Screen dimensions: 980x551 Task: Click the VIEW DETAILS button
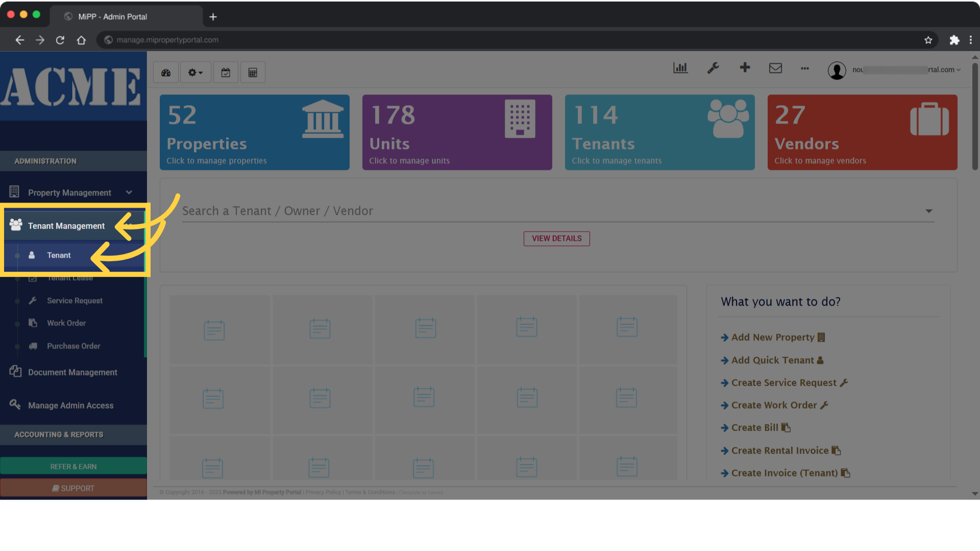[x=556, y=238]
